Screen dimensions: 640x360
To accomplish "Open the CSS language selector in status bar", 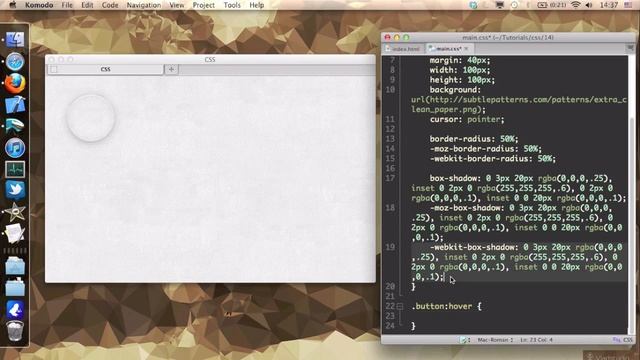I will click(622, 340).
